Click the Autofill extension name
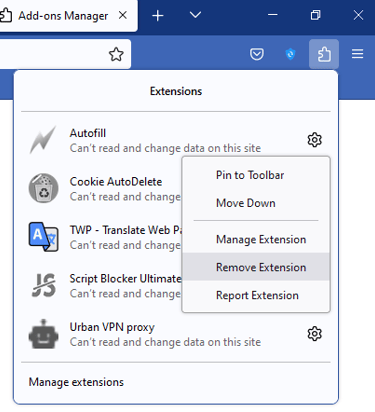 [x=88, y=133]
